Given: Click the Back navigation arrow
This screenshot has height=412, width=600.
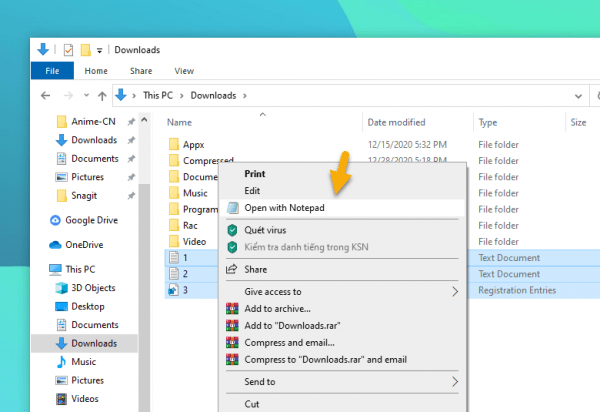Looking at the screenshot, I should click(x=46, y=95).
